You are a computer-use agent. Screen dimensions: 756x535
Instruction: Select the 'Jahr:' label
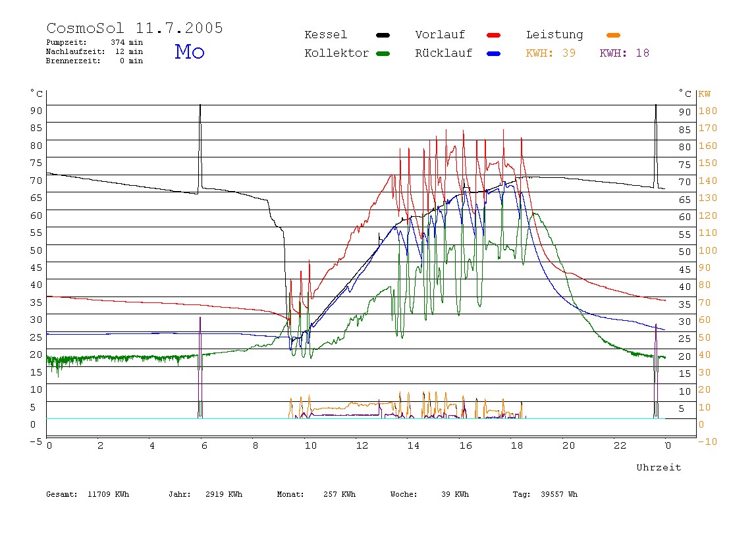click(x=179, y=494)
